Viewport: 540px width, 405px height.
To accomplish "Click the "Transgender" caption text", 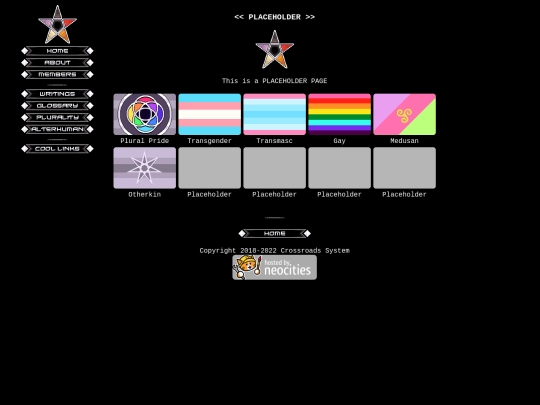I will pyautogui.click(x=209, y=141).
